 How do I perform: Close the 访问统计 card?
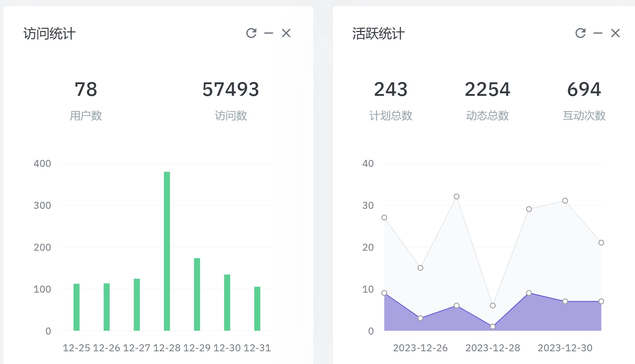(286, 33)
